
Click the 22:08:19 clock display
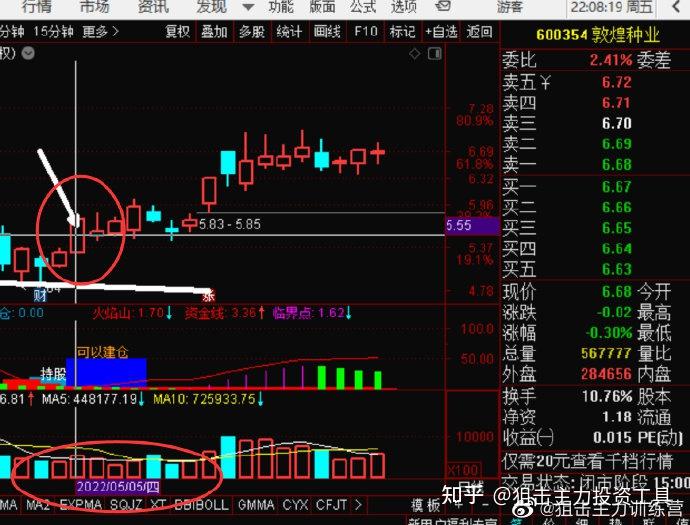click(612, 7)
